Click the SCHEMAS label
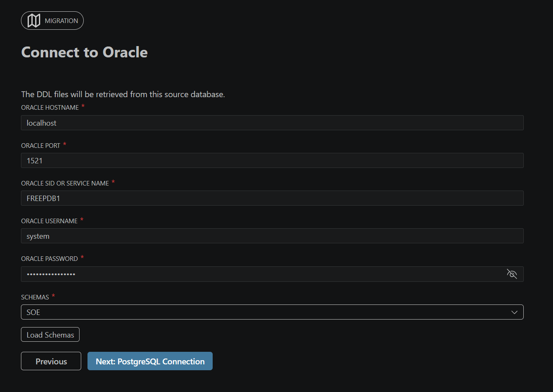The width and height of the screenshot is (553, 392). click(35, 297)
